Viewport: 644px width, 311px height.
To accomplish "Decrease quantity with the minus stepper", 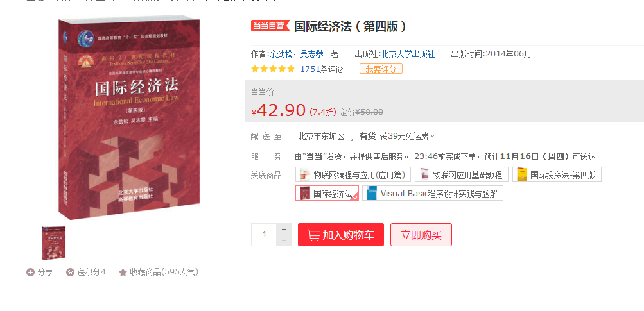I will pos(284,240).
